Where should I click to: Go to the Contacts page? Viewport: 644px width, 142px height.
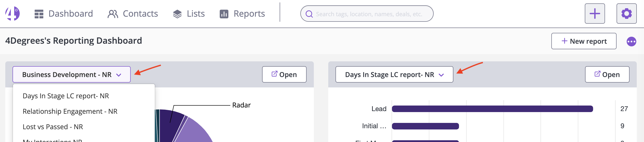(x=133, y=14)
